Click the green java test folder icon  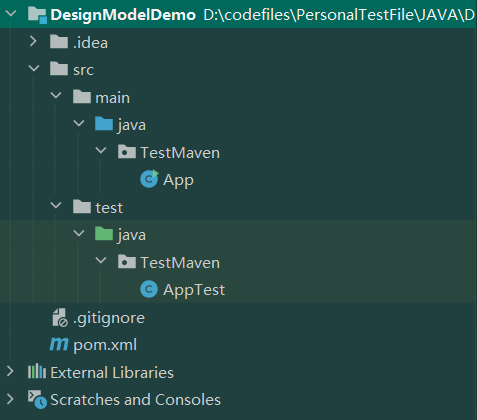coord(104,234)
